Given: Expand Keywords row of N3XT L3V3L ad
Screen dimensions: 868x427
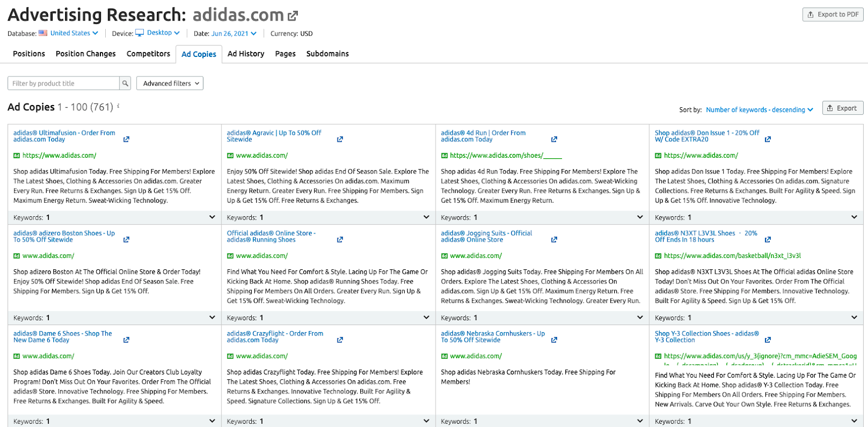Looking at the screenshot, I should click(854, 318).
